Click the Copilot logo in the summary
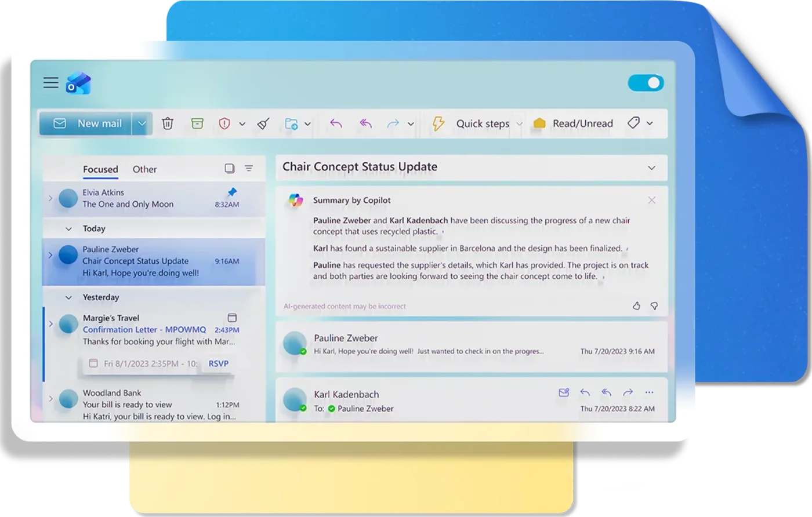 pos(296,201)
